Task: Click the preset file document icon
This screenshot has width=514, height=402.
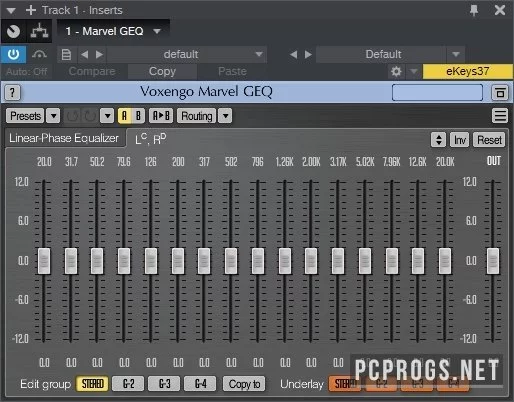Action: tap(66, 54)
